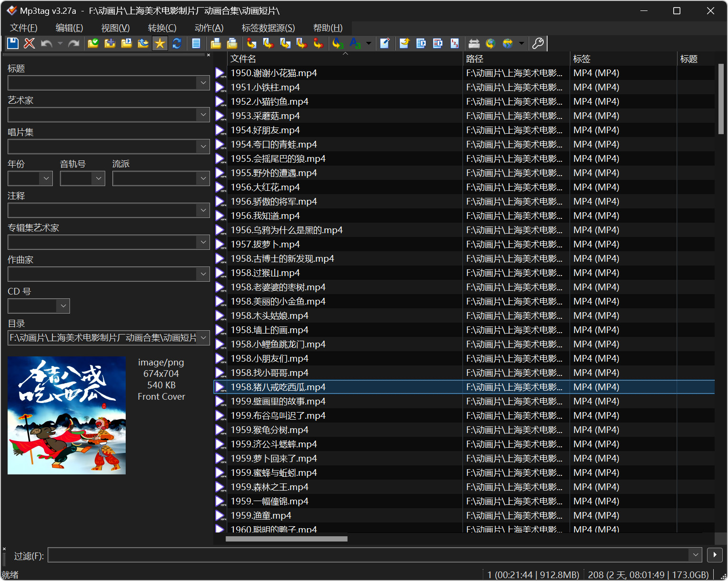Click the horizontal scrollbar under the file list
728x581 pixels.
coord(287,539)
